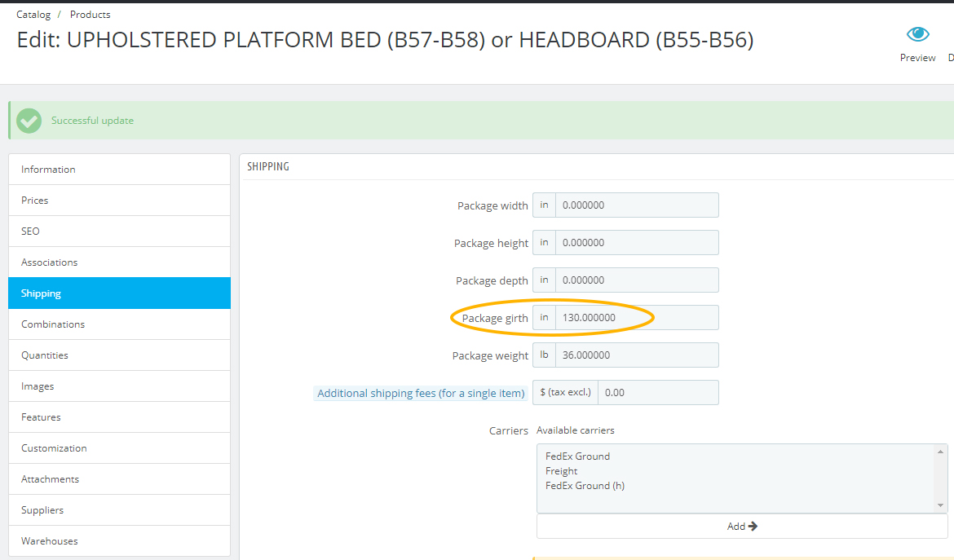Select FedEx Ground in available carriers

click(577, 456)
